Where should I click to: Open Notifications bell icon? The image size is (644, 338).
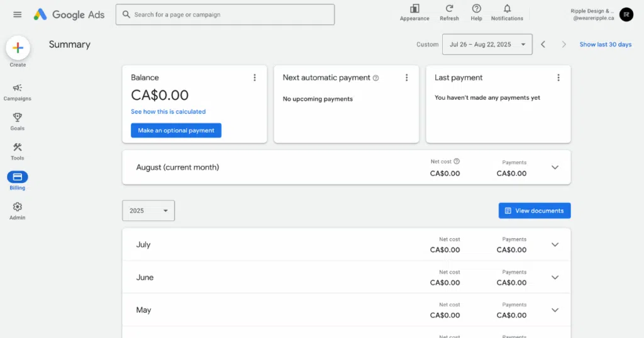[x=507, y=9]
